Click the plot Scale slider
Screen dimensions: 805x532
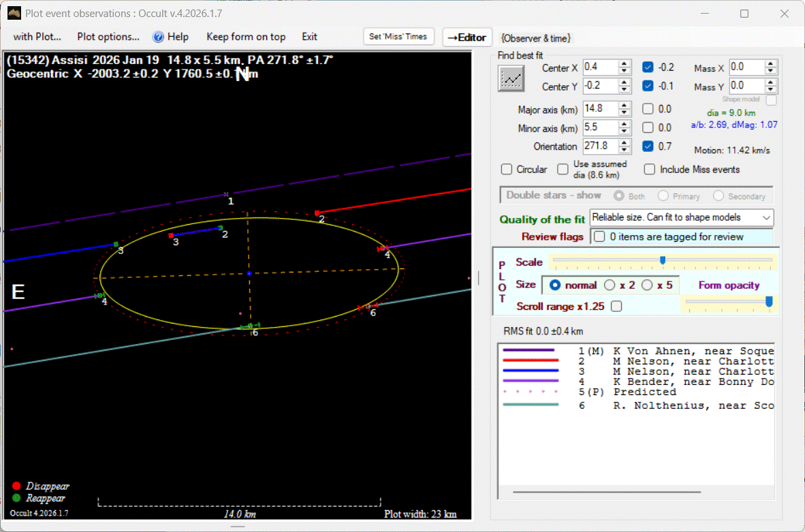click(x=661, y=260)
